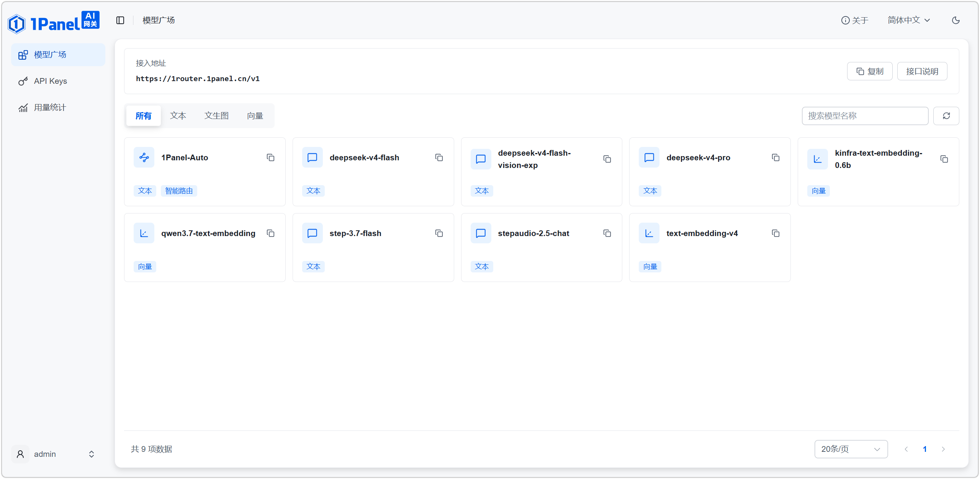The width and height of the screenshot is (980, 479).
Task: Select page 1 in pagination
Action: (x=925, y=449)
